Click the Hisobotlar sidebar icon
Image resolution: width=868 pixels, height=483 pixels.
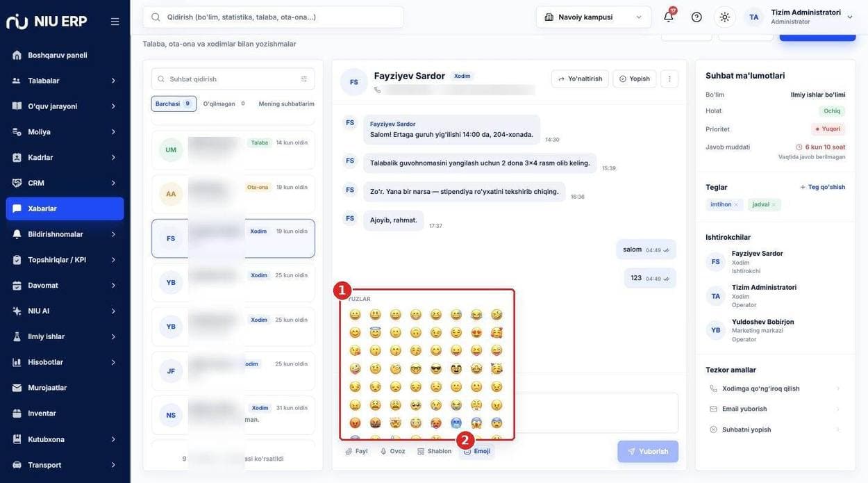(x=17, y=362)
